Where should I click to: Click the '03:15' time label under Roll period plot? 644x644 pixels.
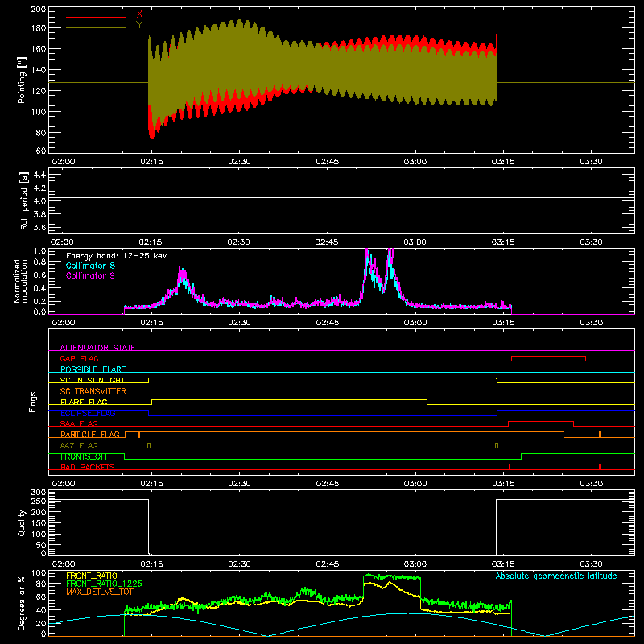click(x=502, y=242)
